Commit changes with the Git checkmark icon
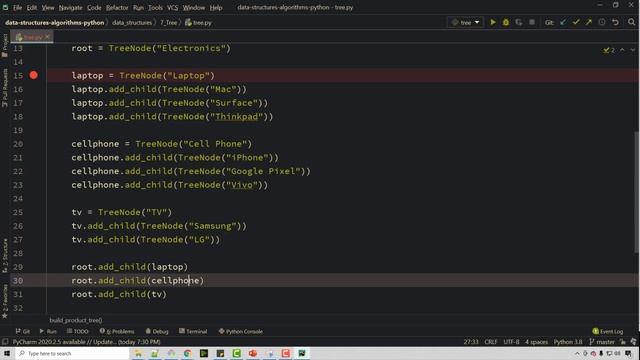 tap(576, 22)
